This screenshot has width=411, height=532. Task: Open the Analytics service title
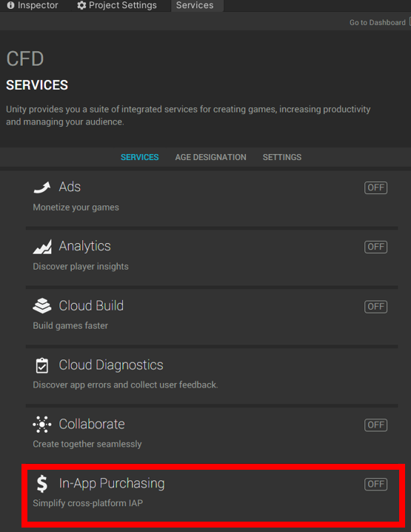click(x=84, y=246)
